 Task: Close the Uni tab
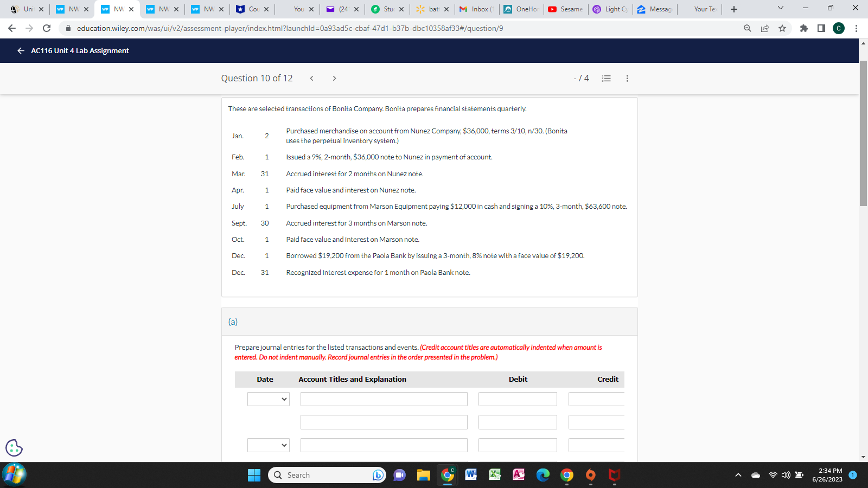pos(41,9)
